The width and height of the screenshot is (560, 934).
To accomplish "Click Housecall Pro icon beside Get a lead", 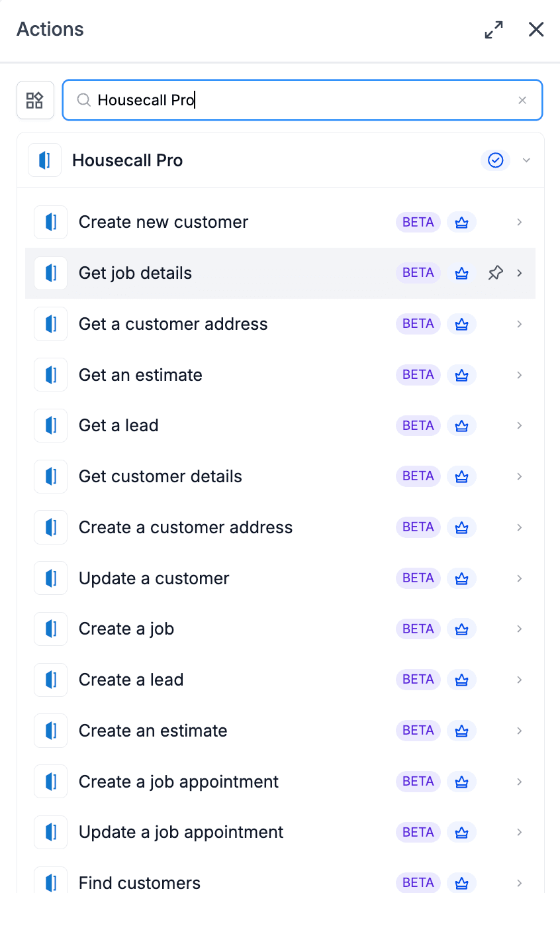I will 51,425.
